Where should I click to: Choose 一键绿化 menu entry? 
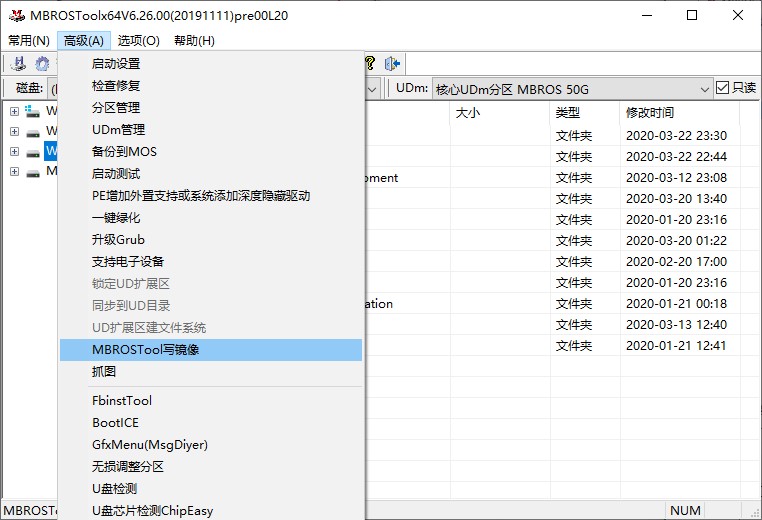point(211,218)
